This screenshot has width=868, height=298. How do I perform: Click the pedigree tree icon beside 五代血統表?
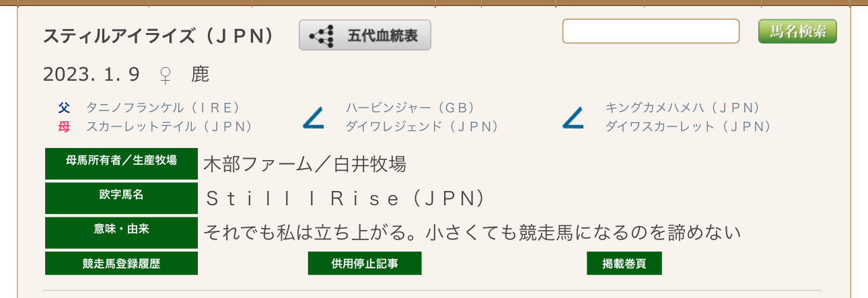[x=321, y=36]
